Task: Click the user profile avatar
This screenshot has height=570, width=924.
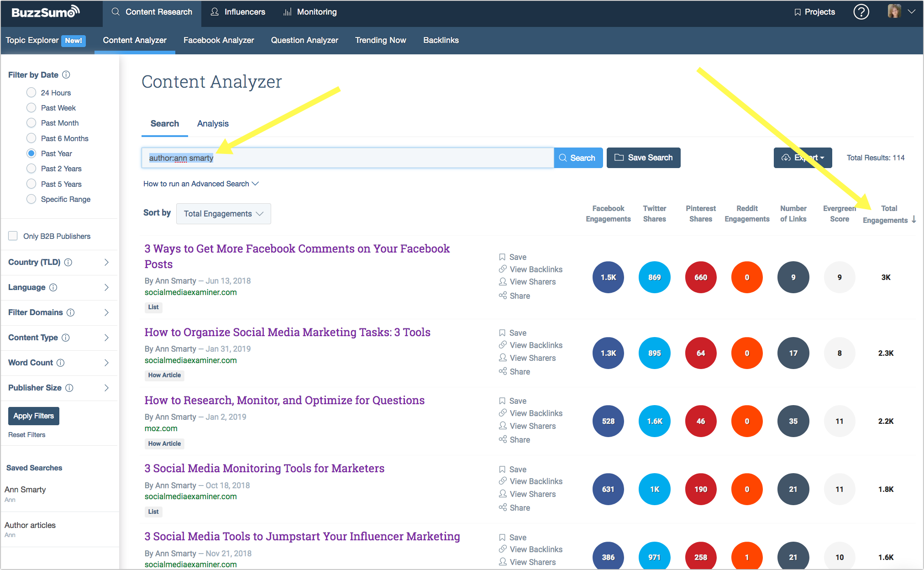Action: [894, 11]
